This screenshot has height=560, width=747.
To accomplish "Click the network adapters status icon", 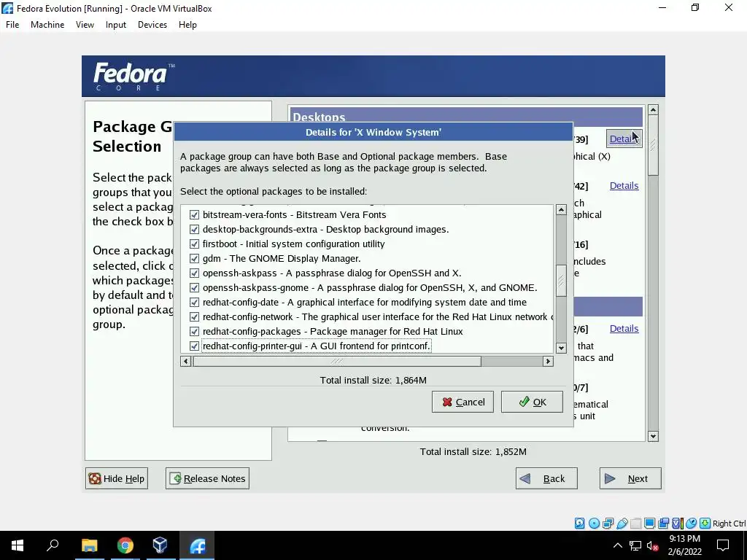I will tap(608, 524).
